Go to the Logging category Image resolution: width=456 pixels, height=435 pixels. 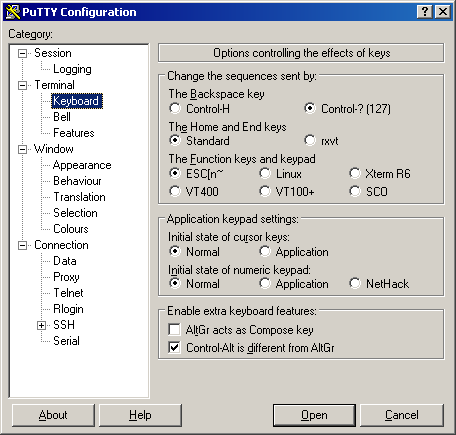[72, 69]
